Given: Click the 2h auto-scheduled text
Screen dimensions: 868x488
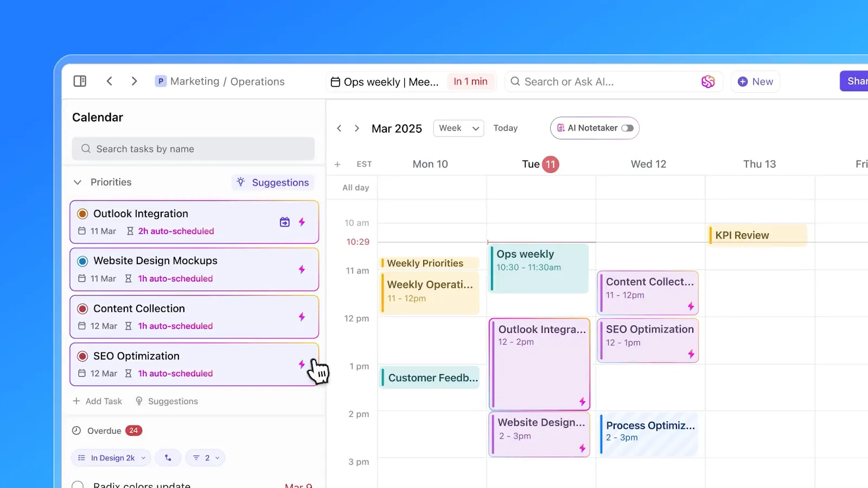Looking at the screenshot, I should tap(176, 231).
